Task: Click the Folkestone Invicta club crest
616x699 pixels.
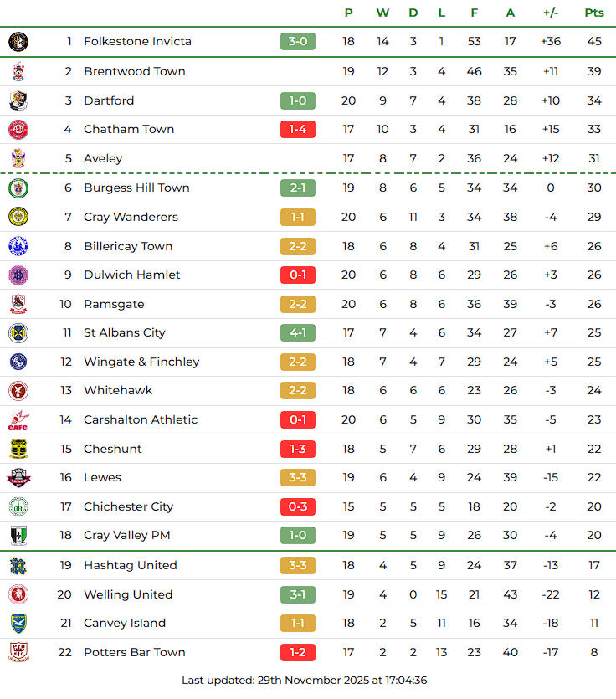Action: [18, 41]
